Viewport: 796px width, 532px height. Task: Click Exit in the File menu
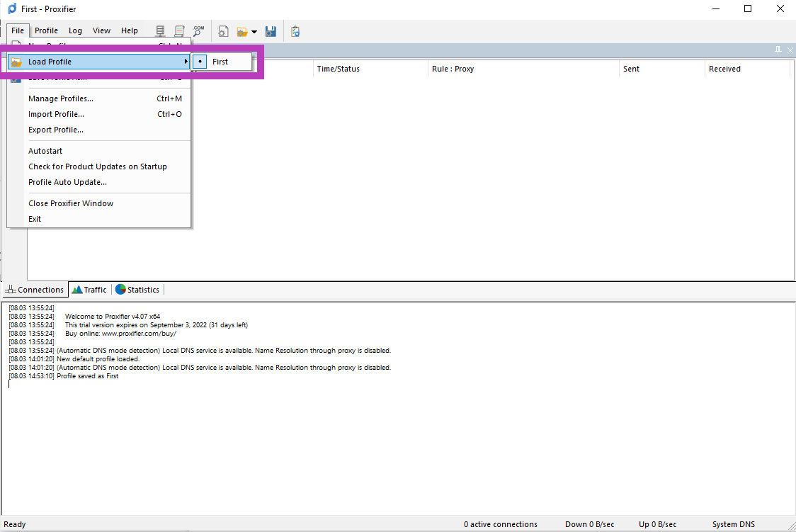point(35,219)
